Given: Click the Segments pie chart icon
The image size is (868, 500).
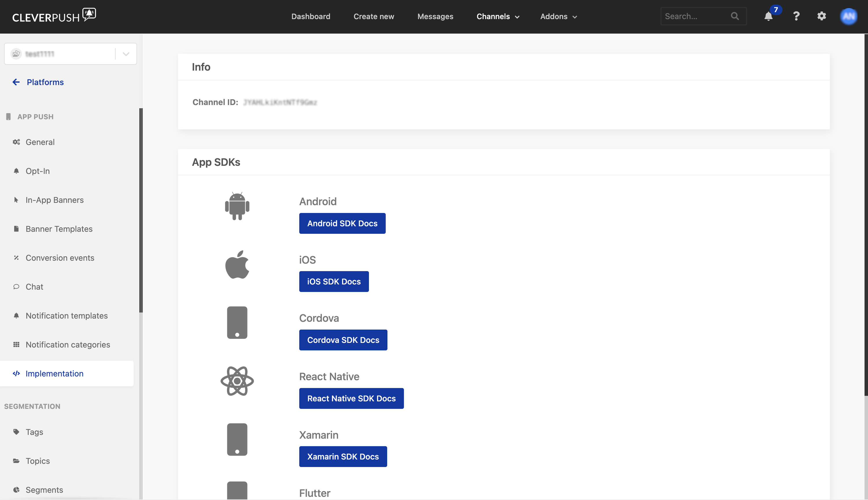Looking at the screenshot, I should pos(16,490).
